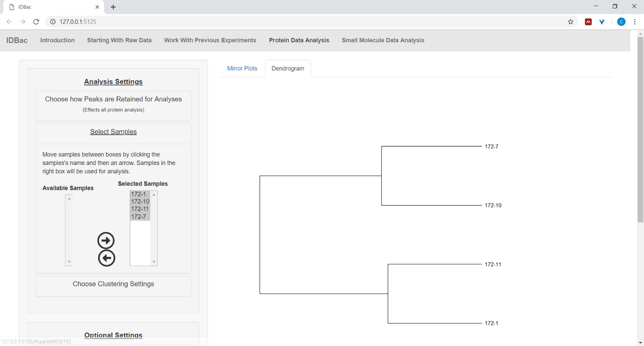Go to Starting With Raw Data
The width and height of the screenshot is (644, 346).
tap(119, 40)
